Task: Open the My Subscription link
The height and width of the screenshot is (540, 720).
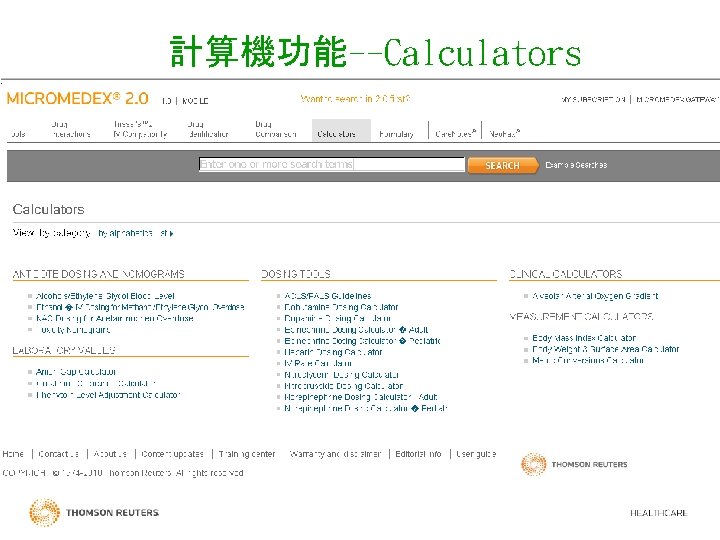Action: tap(593, 99)
